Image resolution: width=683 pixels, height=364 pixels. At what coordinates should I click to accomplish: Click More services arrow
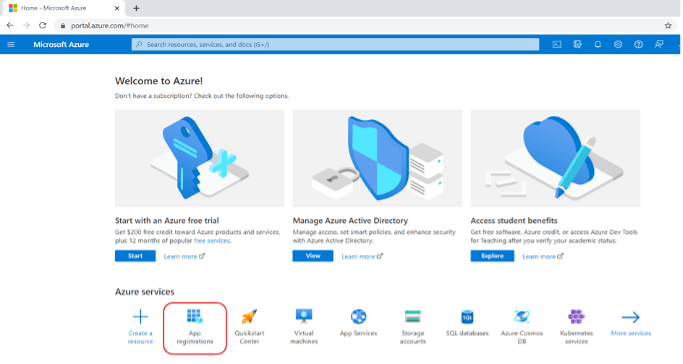pyautogui.click(x=630, y=323)
